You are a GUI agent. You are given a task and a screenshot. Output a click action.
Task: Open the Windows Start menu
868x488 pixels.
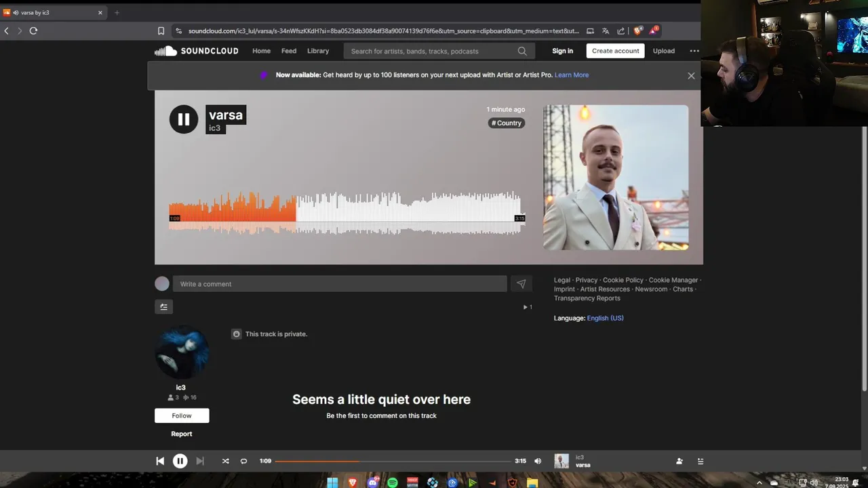332,483
